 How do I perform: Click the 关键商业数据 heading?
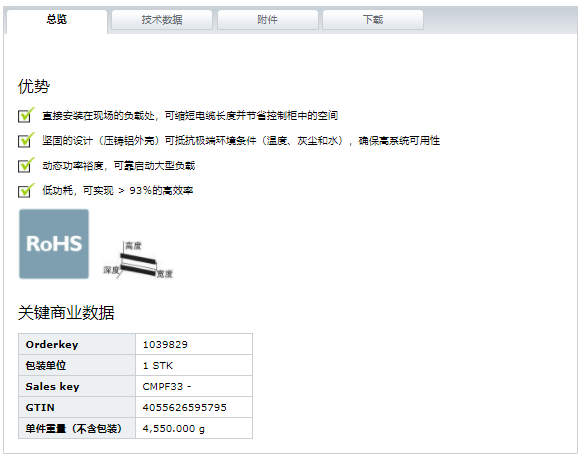click(x=66, y=313)
